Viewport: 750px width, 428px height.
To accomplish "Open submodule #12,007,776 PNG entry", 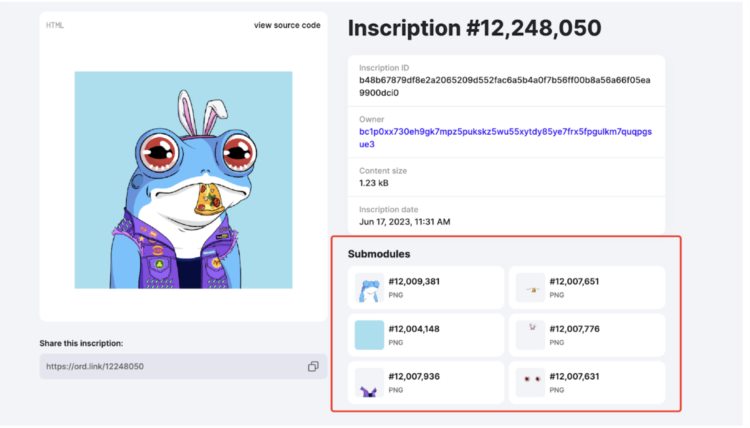I will 575,328.
